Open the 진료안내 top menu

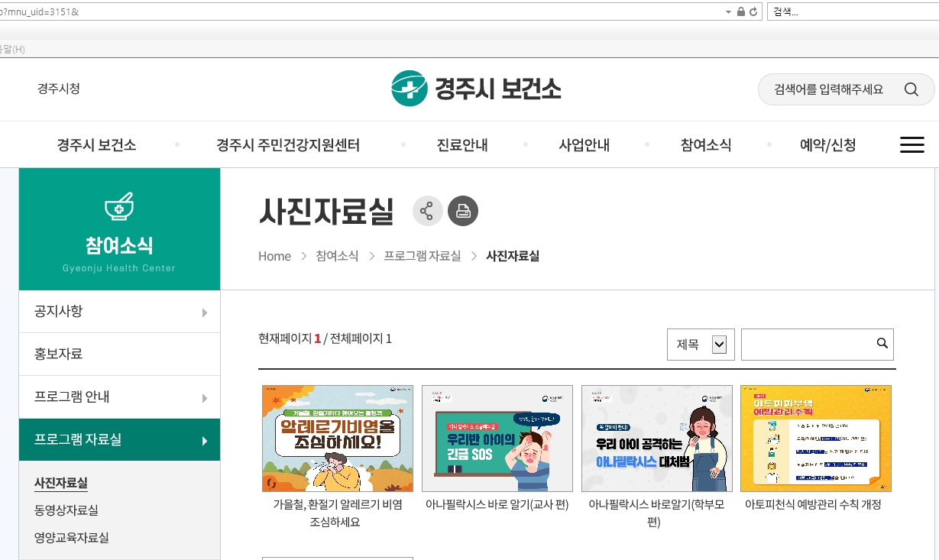click(x=462, y=145)
